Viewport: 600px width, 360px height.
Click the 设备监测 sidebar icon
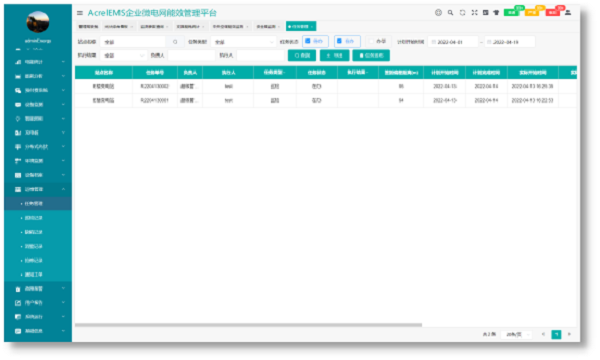[x=18, y=104]
